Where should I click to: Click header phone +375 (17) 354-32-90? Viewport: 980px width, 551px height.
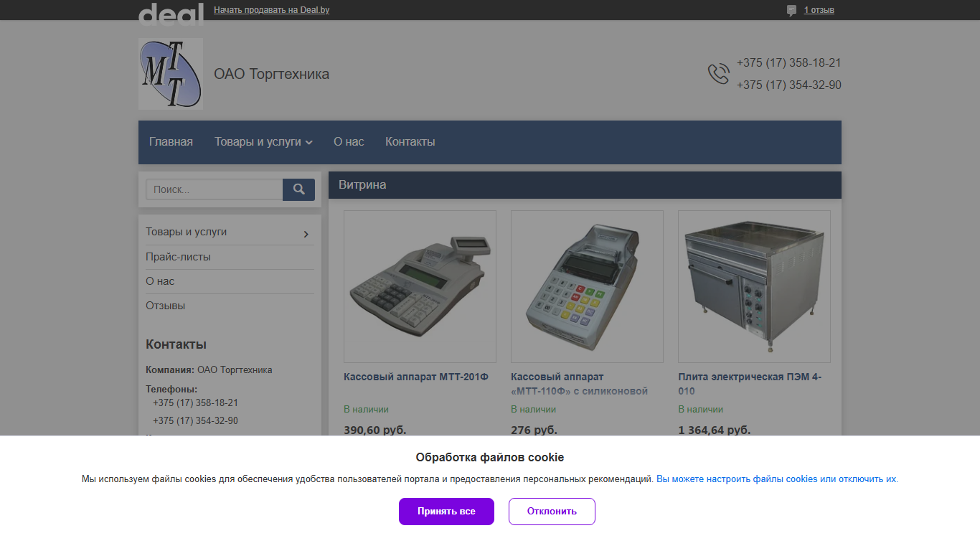click(x=789, y=85)
